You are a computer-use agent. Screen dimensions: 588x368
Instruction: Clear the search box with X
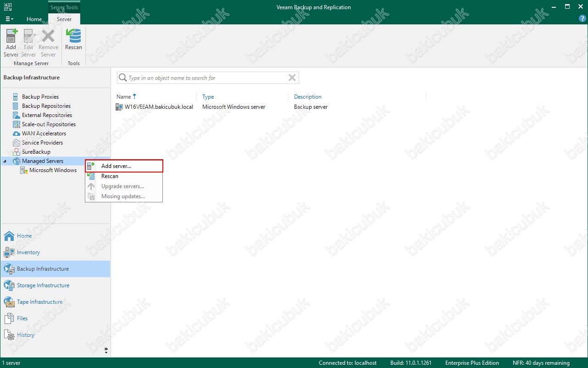pyautogui.click(x=292, y=78)
